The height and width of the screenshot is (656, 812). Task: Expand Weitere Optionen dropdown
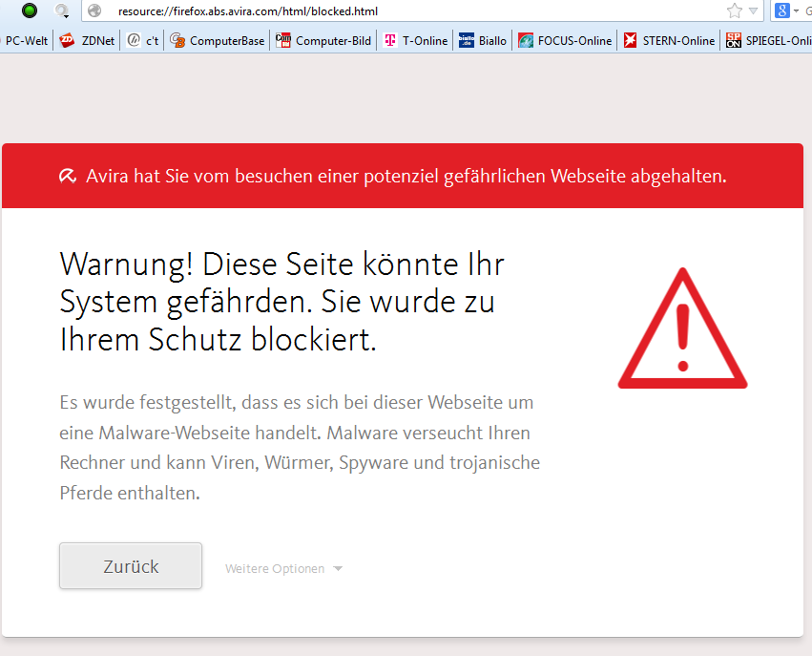point(283,568)
